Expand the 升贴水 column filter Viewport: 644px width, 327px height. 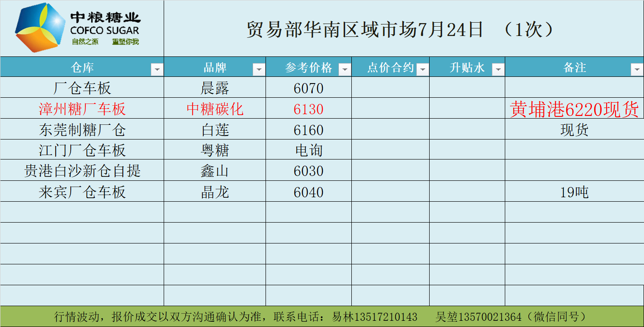(x=498, y=69)
